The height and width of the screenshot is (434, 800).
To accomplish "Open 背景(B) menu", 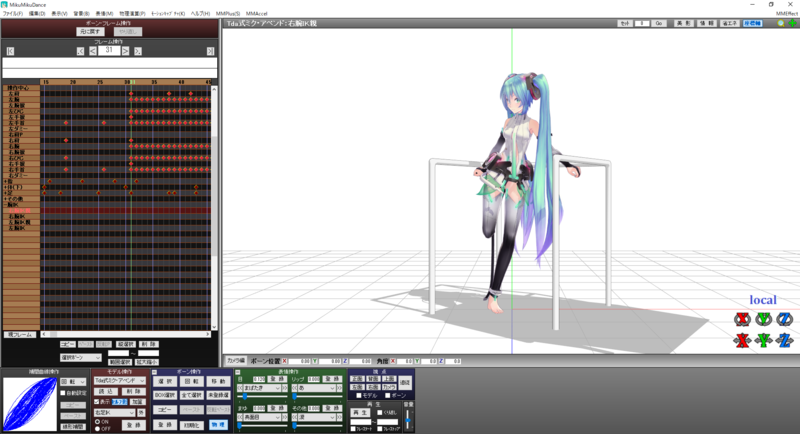I will (81, 14).
